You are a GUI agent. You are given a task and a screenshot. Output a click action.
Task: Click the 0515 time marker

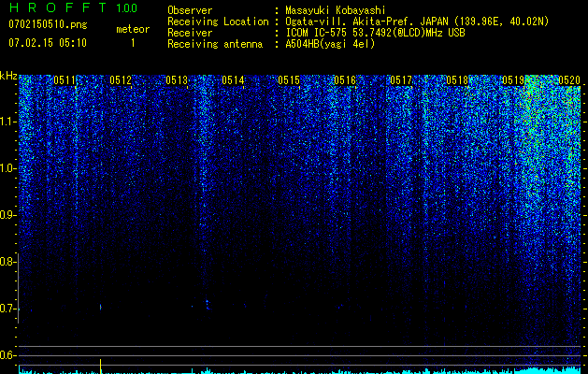[x=289, y=80]
